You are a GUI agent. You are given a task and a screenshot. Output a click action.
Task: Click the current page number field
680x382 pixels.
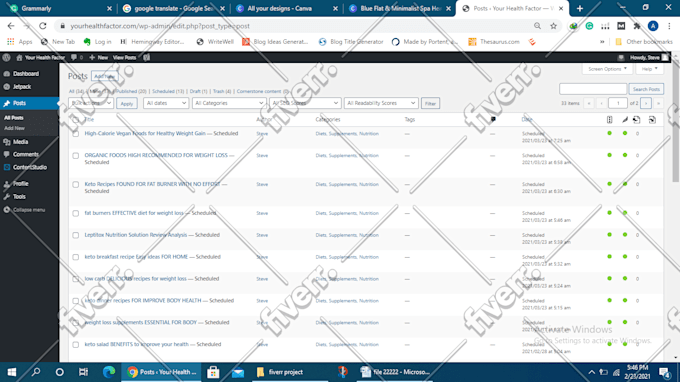click(x=618, y=103)
